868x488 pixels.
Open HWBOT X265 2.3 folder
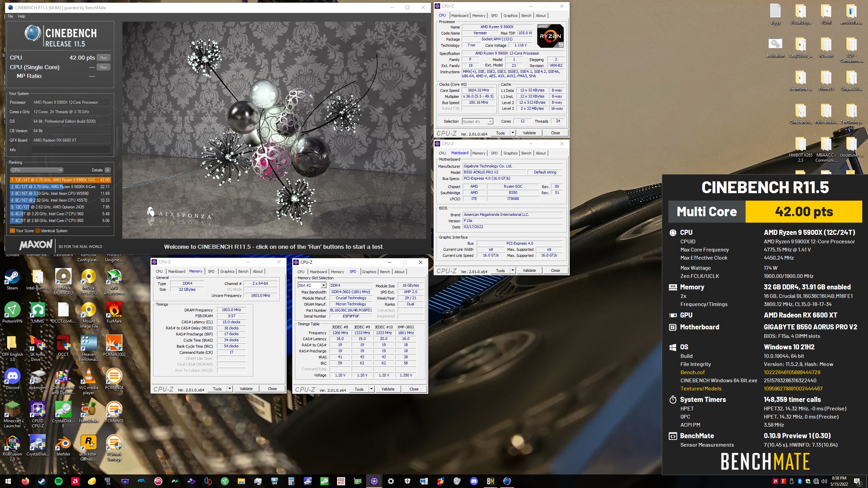coord(801,149)
